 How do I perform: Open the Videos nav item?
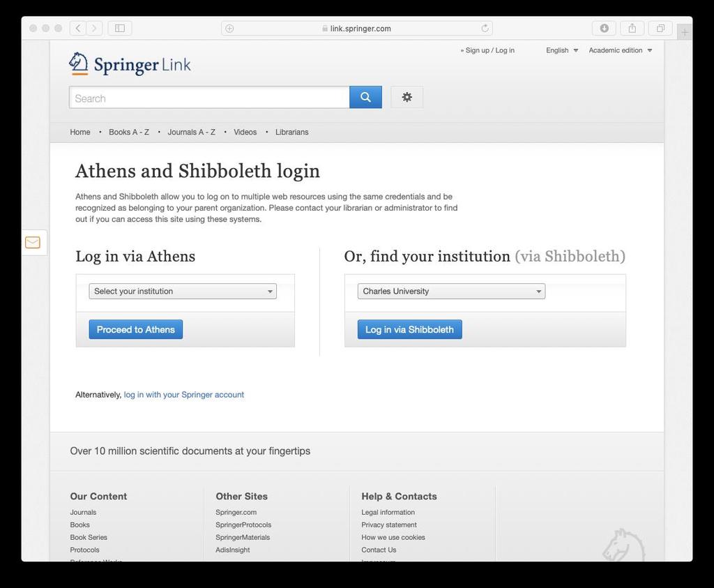point(245,132)
